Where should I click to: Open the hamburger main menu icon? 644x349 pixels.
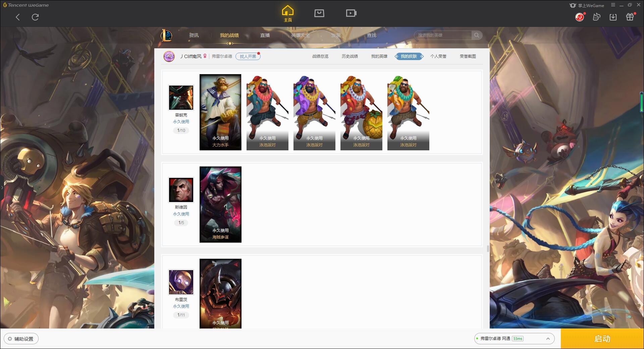coord(613,5)
